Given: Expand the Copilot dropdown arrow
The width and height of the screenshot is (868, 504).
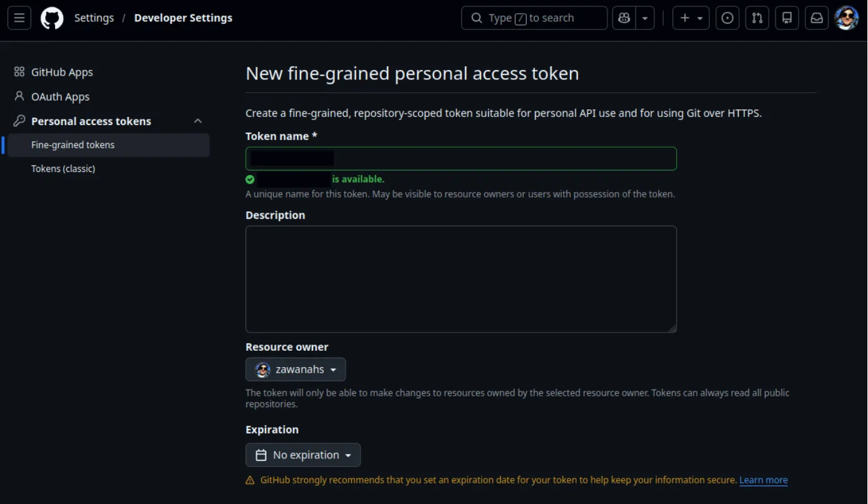Looking at the screenshot, I should click(x=645, y=18).
